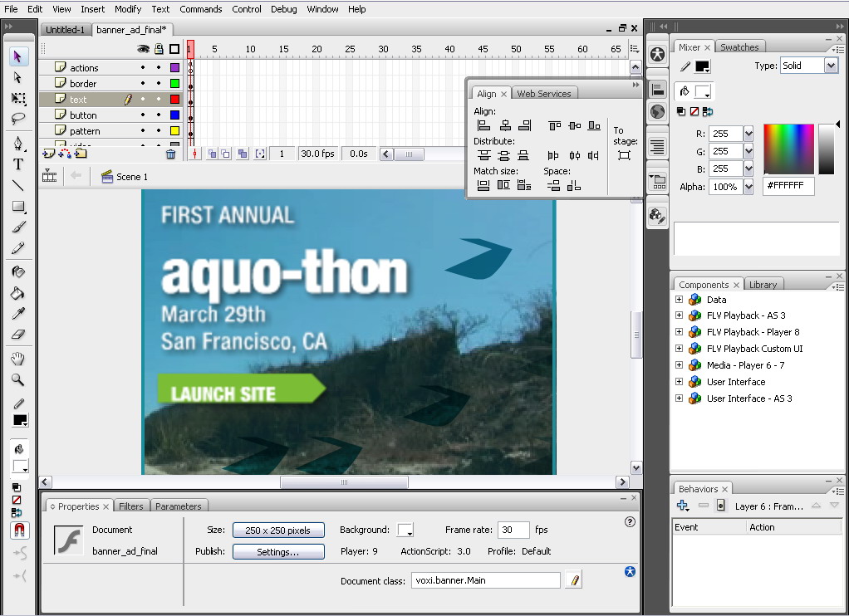Open the Commands menu
Image resolution: width=849 pixels, height=616 pixels.
[201, 9]
